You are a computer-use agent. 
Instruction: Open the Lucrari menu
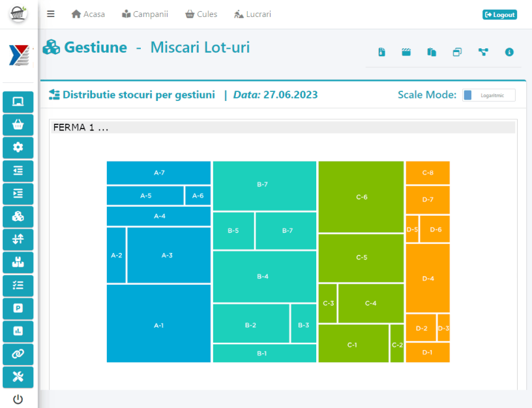point(252,14)
